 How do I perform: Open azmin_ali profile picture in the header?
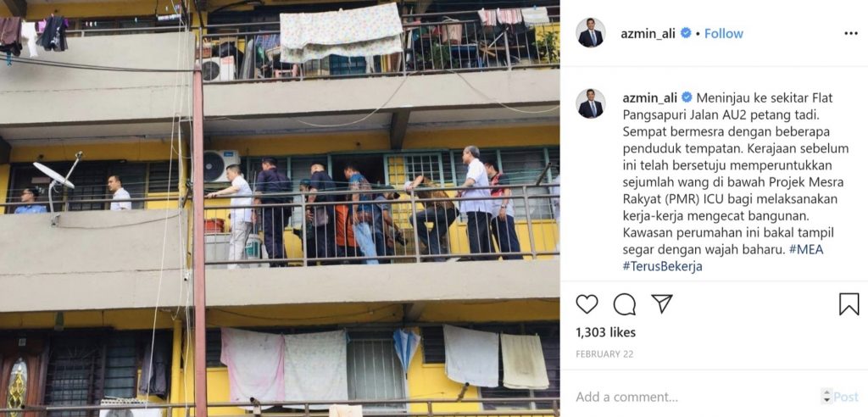591,33
